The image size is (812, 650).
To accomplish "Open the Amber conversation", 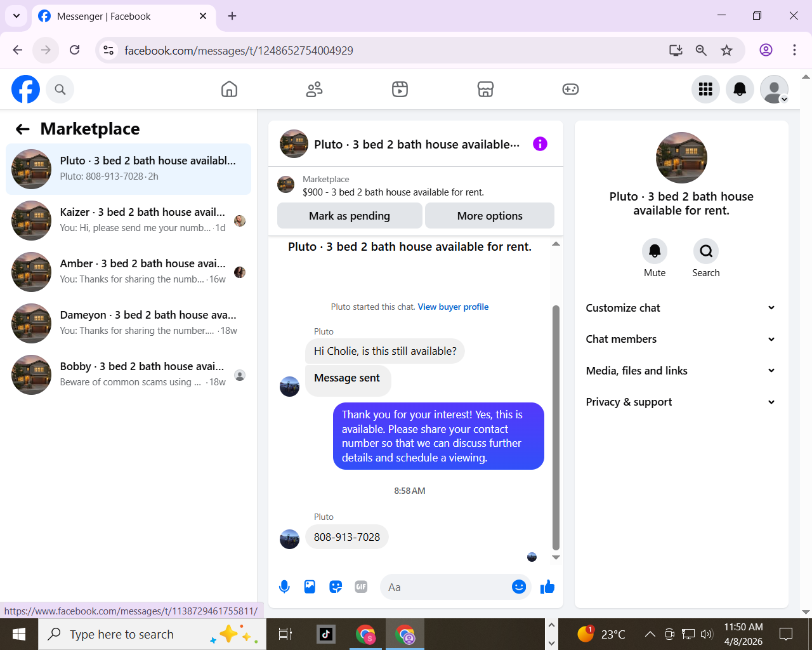I will tap(129, 272).
